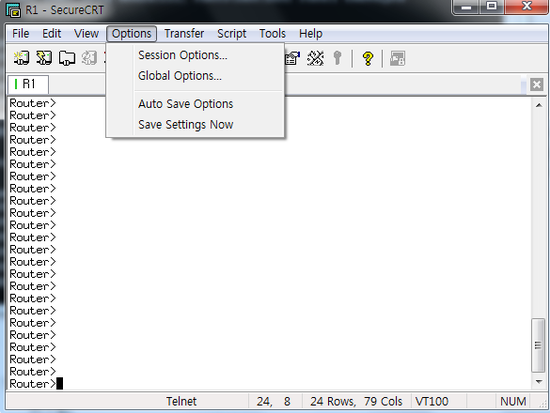Image resolution: width=550 pixels, height=413 pixels.
Task: Click the Connect toolbar icon
Action: [x=21, y=58]
